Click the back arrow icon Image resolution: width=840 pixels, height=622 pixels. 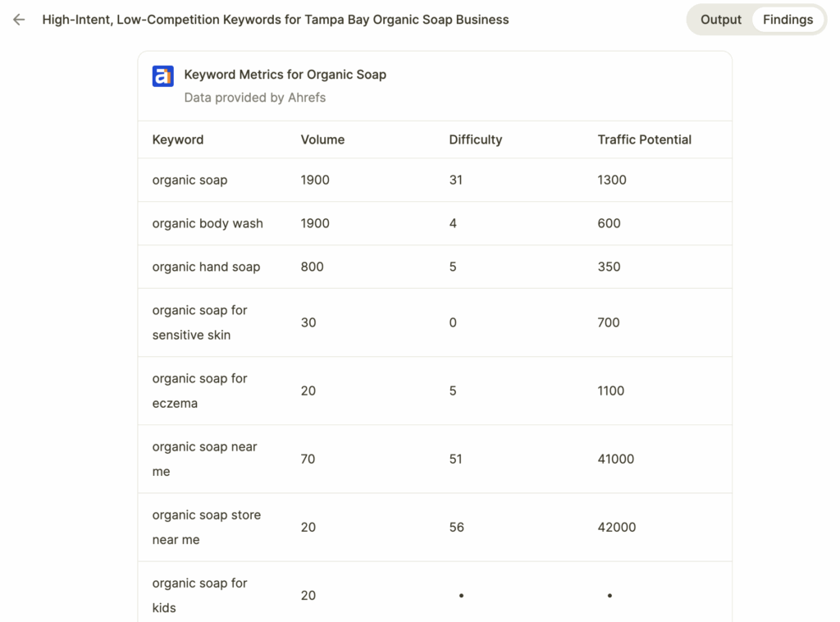19,20
